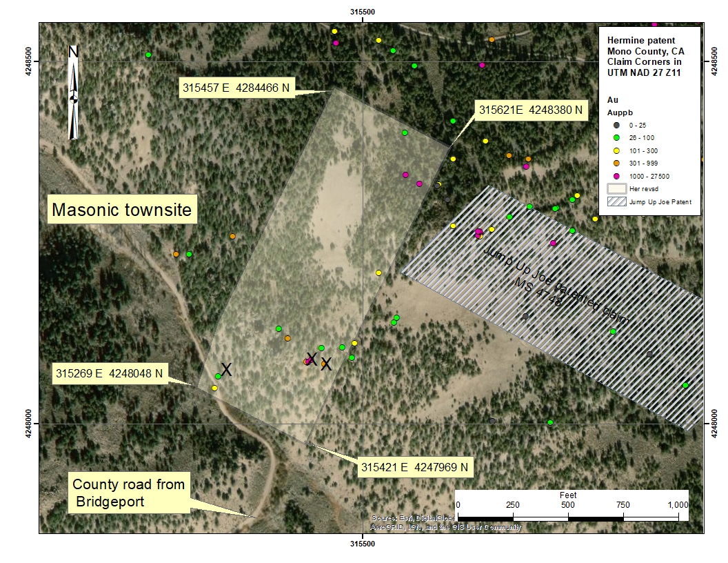Select the yellow 101 - 300 legend dot
728x563 pixels.
[617, 150]
